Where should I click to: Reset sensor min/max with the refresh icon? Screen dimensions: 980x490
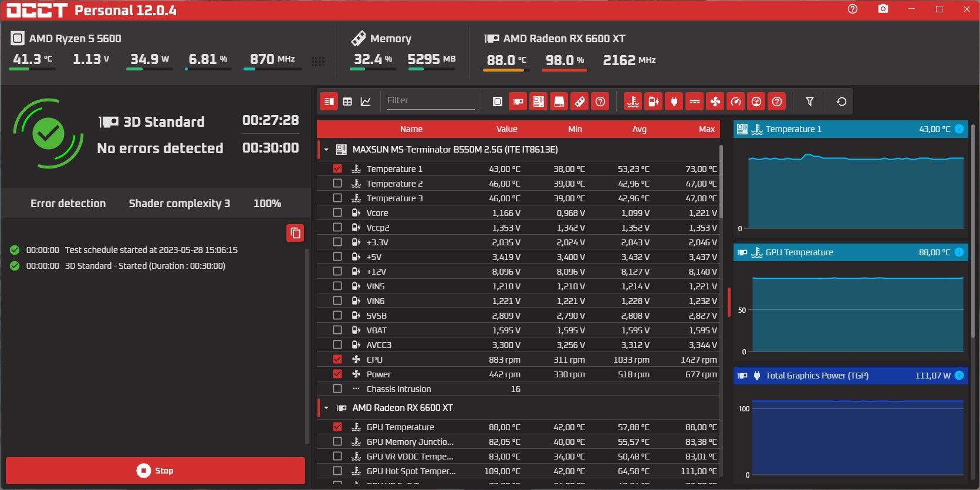(841, 102)
